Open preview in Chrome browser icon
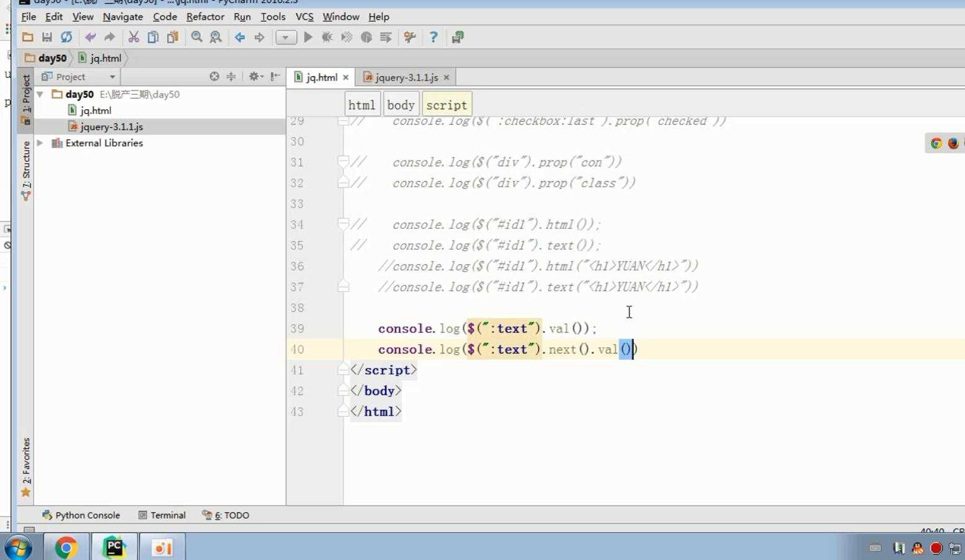965x560 pixels. point(936,143)
